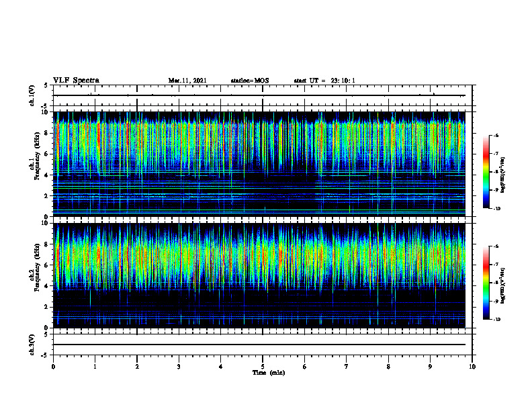The image size is (532, 411).
Task: Click the "-9" tick on ch.2 colorbar
Action: coord(496,302)
